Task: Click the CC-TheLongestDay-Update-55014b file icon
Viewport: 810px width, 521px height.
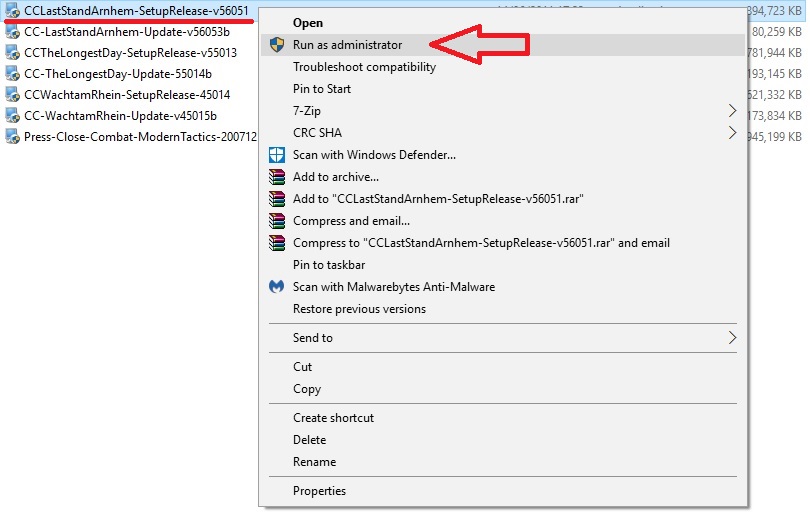Action: click(x=12, y=74)
